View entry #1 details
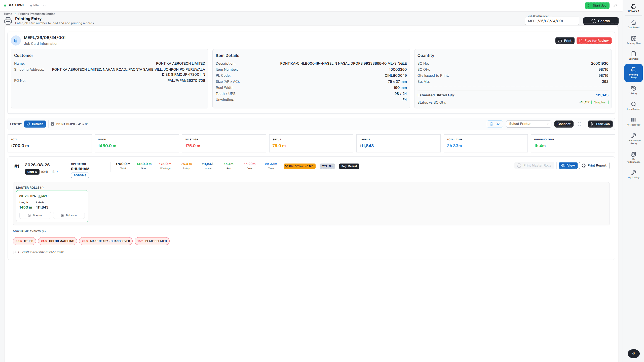The image size is (644, 362). pyautogui.click(x=568, y=166)
